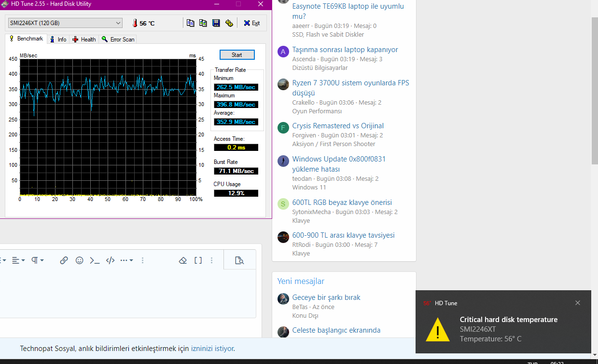Open thread 'Windows Update 0x800f0831 yükleme hatası'
Image resolution: width=598 pixels, height=364 pixels.
(x=339, y=164)
